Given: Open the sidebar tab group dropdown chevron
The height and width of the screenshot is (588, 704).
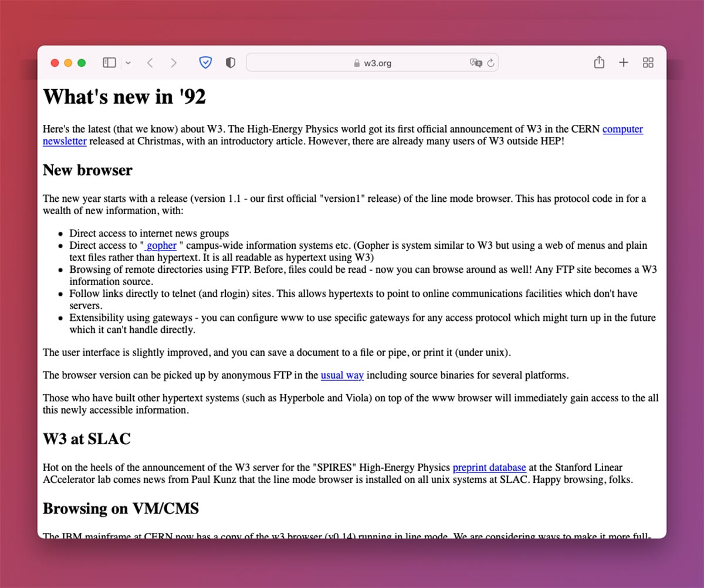Looking at the screenshot, I should (128, 63).
